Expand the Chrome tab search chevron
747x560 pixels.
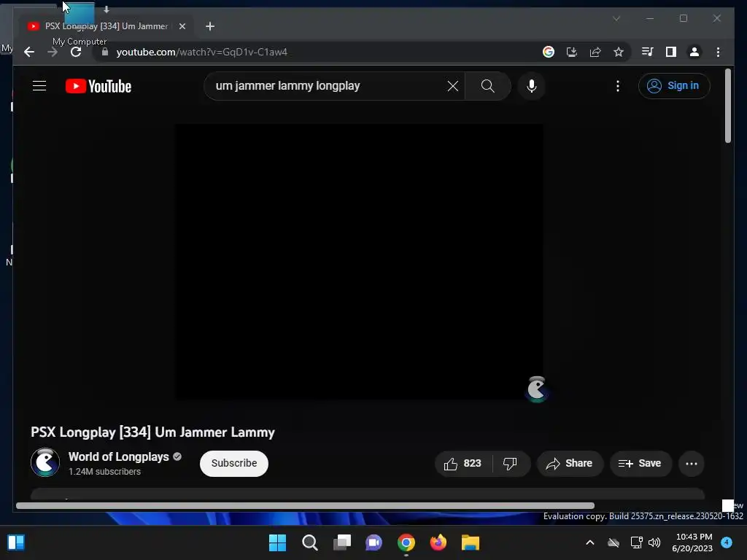616,18
